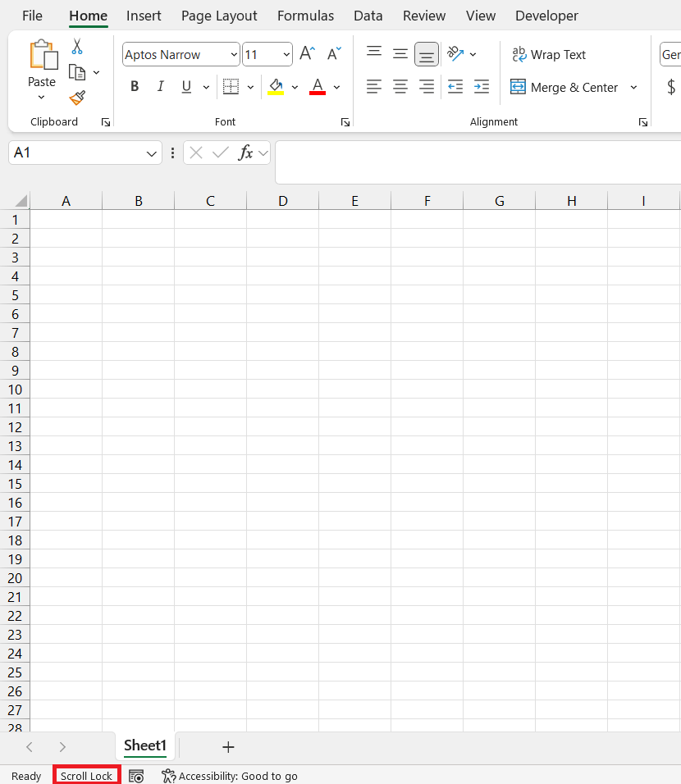681x784 pixels.
Task: Middle align cell contents
Action: pos(400,53)
